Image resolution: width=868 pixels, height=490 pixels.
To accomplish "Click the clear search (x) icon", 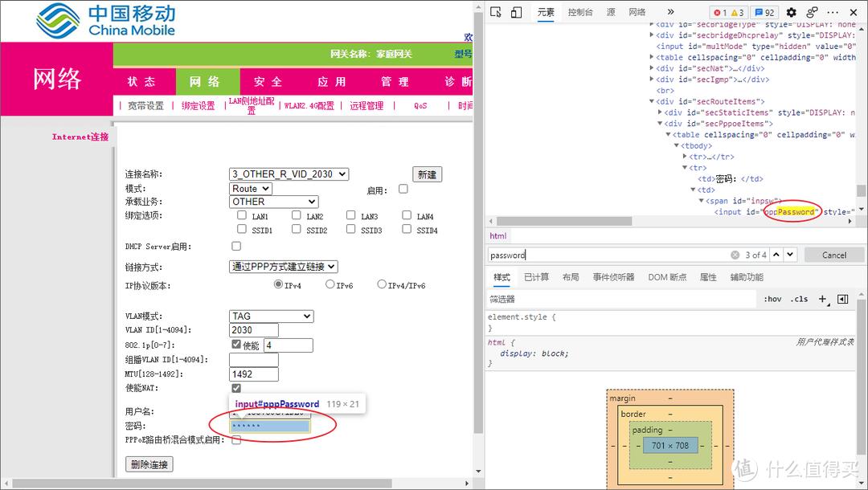I will point(735,255).
